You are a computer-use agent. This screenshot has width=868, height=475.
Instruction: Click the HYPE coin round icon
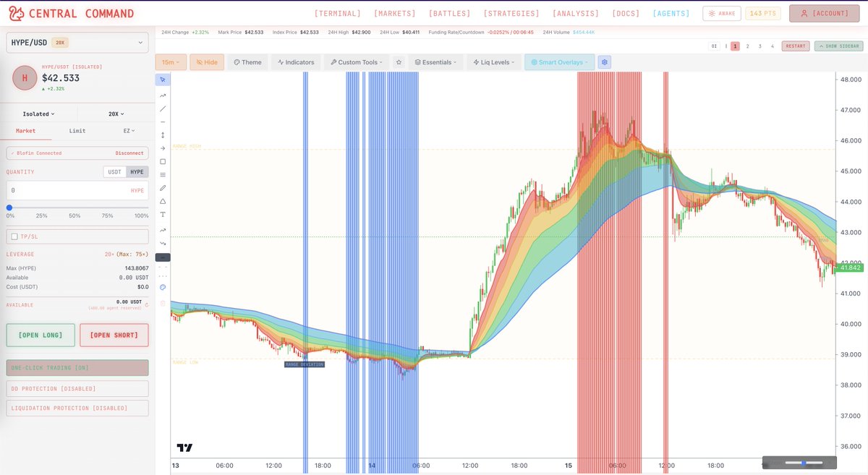[x=25, y=77]
